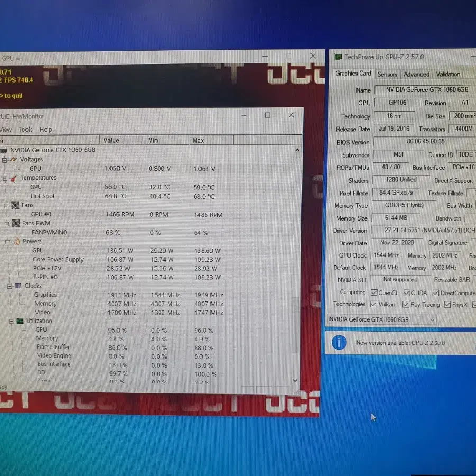Click the Temperatures thermometer icon

pyautogui.click(x=14, y=178)
